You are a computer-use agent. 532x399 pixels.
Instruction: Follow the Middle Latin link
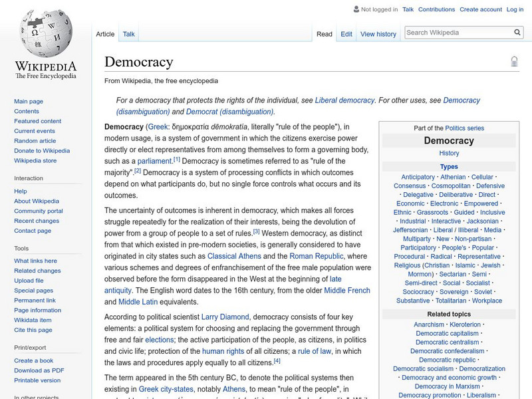tap(138, 302)
